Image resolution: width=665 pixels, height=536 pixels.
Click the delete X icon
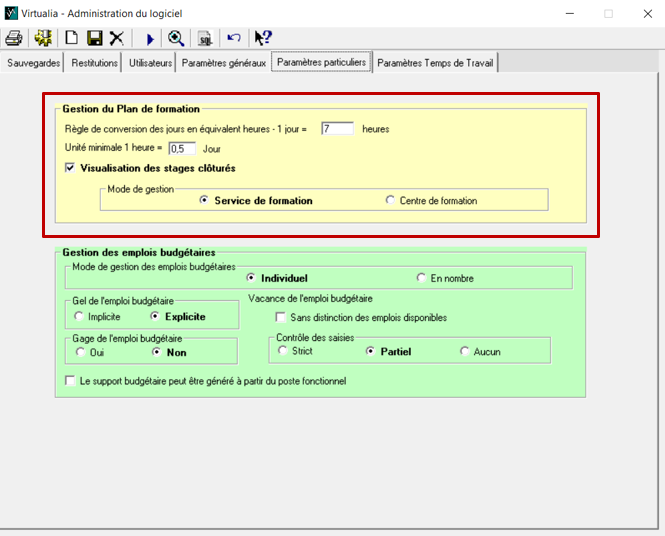coord(117,38)
